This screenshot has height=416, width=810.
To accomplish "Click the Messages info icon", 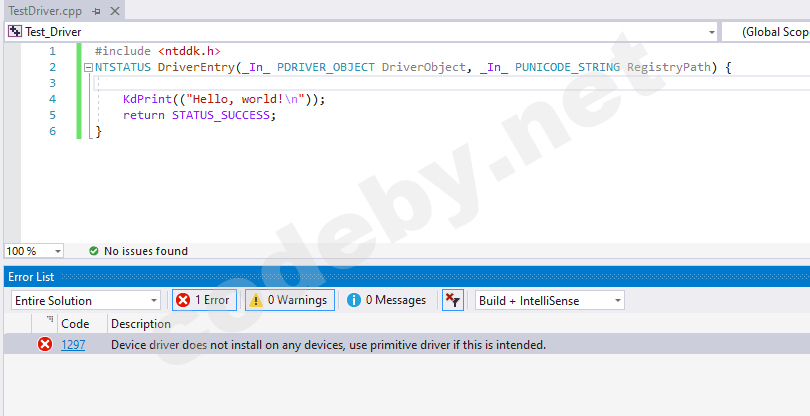I will pyautogui.click(x=354, y=300).
